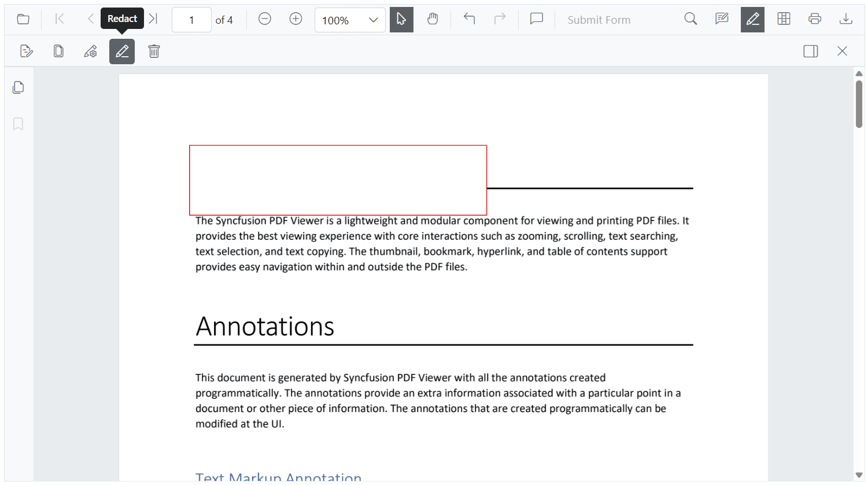This screenshot has width=868, height=485.
Task: Toggle the Redact tool off
Action: point(752,19)
